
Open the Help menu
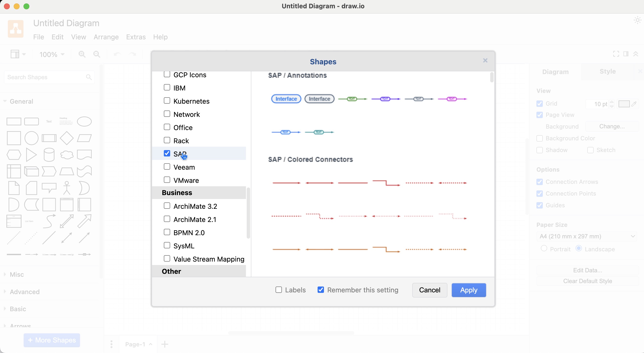pos(160,37)
